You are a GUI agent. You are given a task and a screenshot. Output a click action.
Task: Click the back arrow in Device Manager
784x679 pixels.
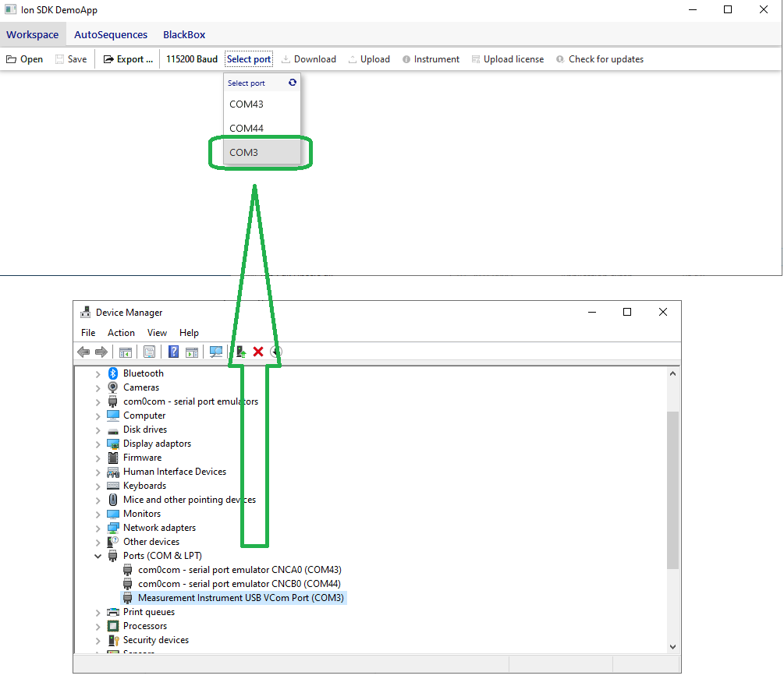83,352
